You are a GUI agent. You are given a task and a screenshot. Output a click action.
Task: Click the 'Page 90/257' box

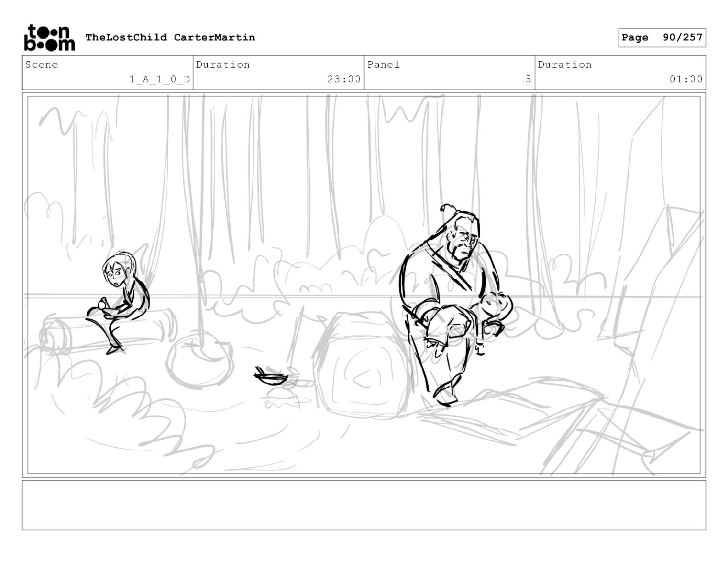click(x=662, y=38)
